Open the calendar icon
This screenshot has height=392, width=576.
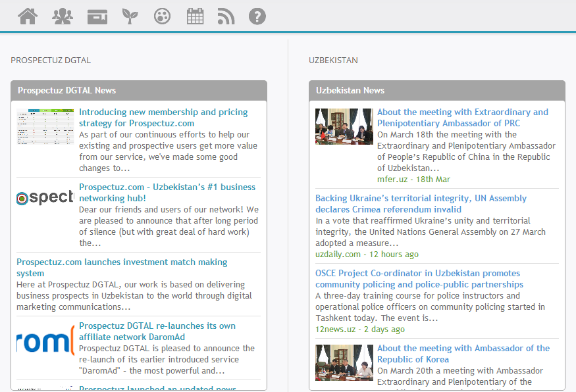click(195, 16)
